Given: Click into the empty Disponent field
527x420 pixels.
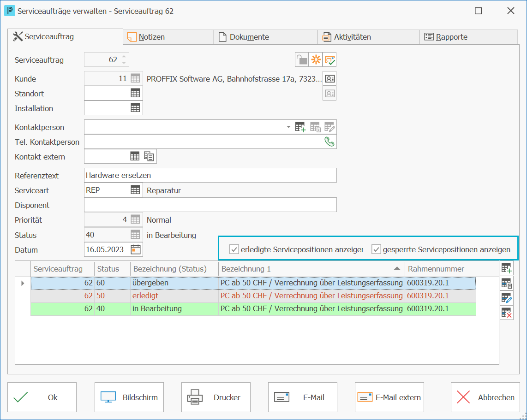Looking at the screenshot, I should pos(210,205).
